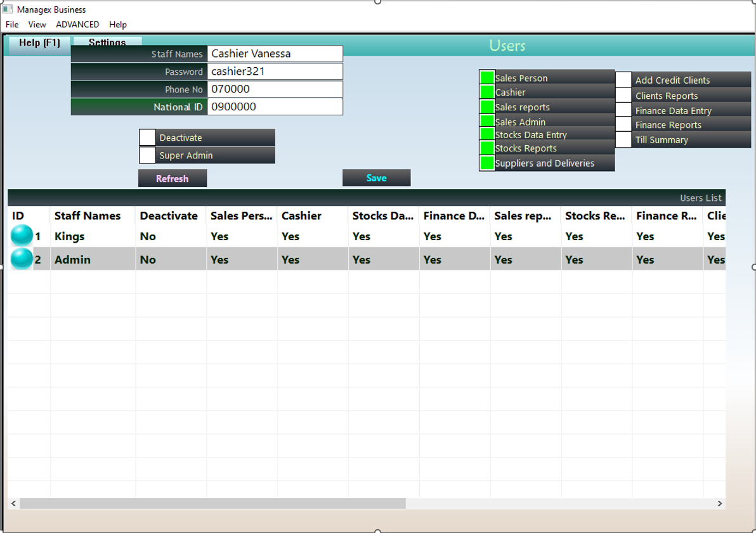Viewport: 756px width, 533px height.
Task: Click the teal orb icon beside Admin
Action: click(22, 259)
